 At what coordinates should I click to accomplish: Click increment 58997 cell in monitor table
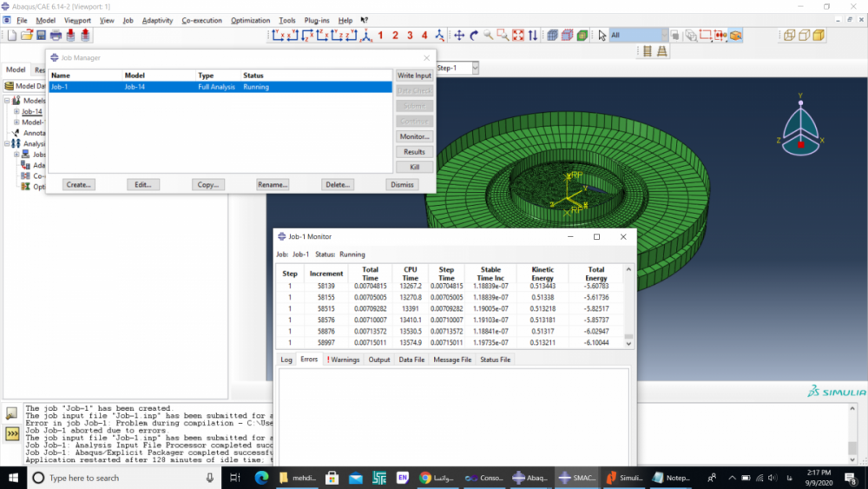326,343
